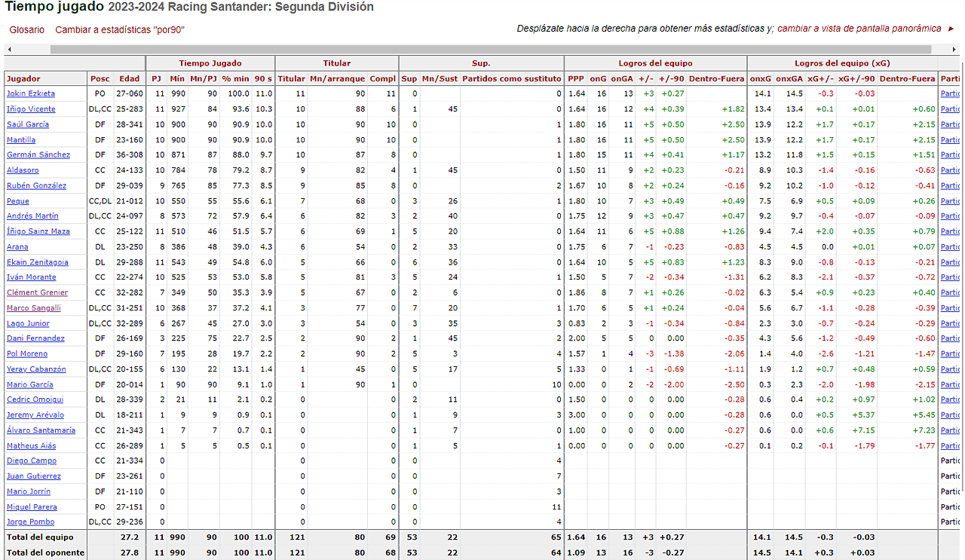The image size is (965, 560).
Task: Click the Logros del equipo (xG) group header
Action: click(842, 63)
